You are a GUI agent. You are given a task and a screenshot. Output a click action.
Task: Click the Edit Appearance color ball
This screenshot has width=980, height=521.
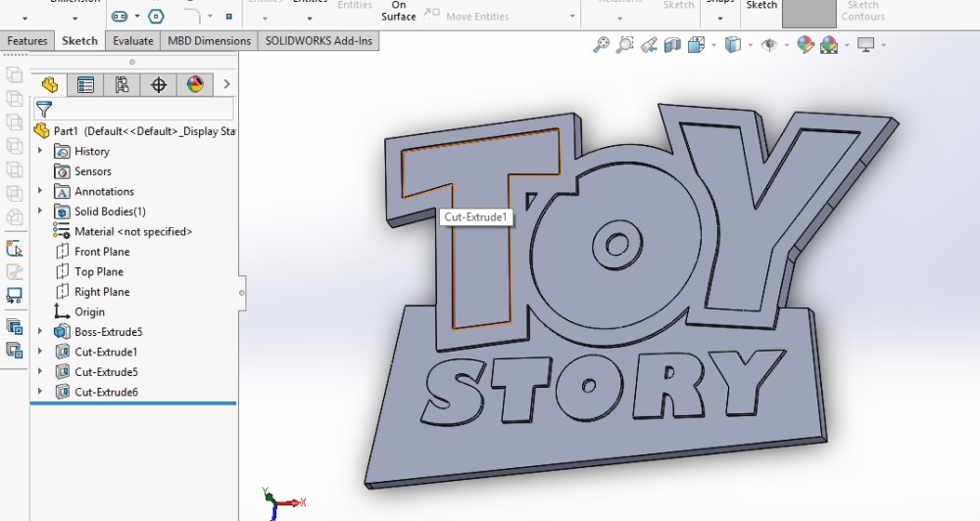[x=806, y=45]
